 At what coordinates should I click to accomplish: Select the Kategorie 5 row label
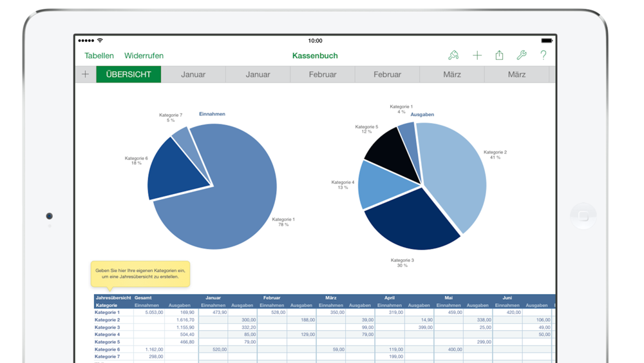point(107,342)
